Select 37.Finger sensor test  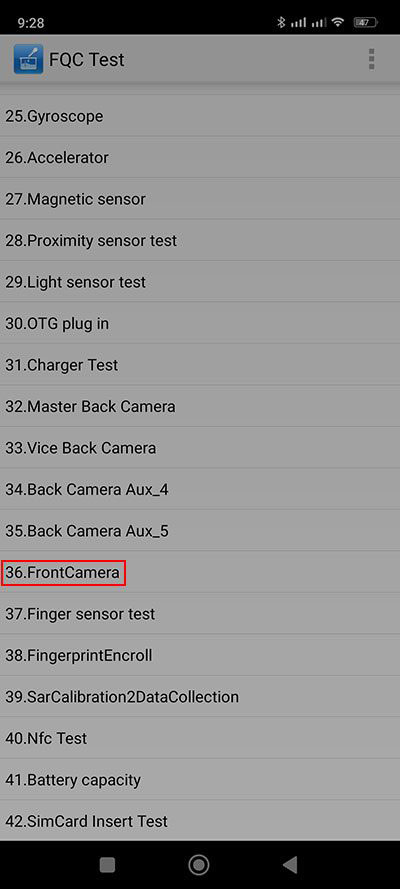click(x=200, y=613)
